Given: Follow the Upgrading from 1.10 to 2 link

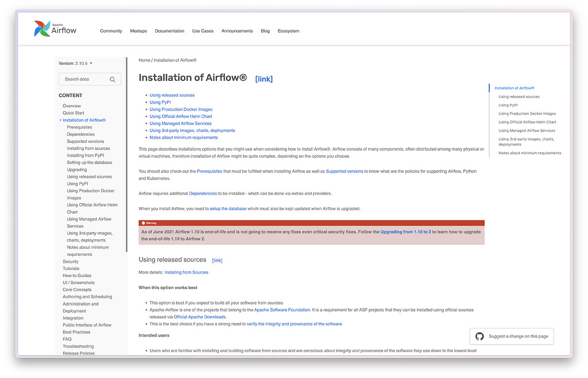Looking at the screenshot, I should tap(405, 232).
